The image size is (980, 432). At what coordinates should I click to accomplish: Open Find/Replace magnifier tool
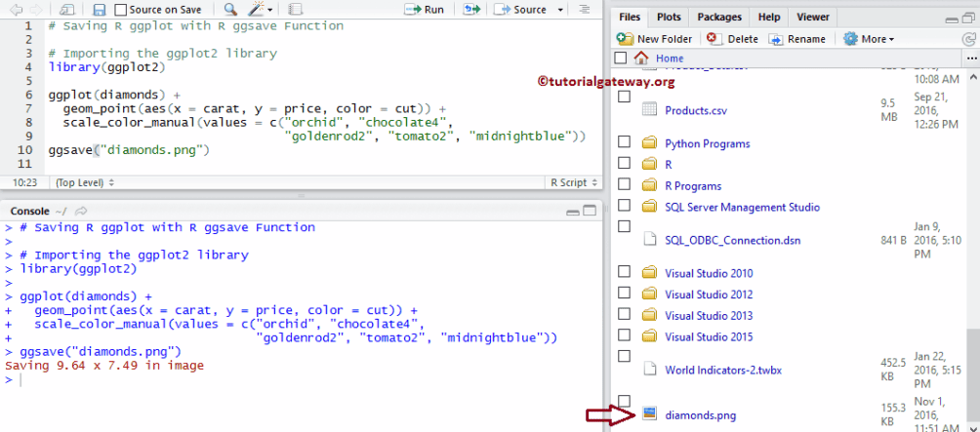pyautogui.click(x=230, y=10)
